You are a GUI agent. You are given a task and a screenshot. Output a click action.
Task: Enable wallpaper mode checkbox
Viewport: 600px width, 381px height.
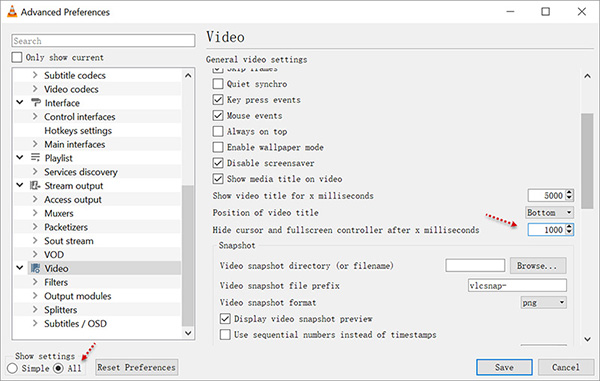218,147
